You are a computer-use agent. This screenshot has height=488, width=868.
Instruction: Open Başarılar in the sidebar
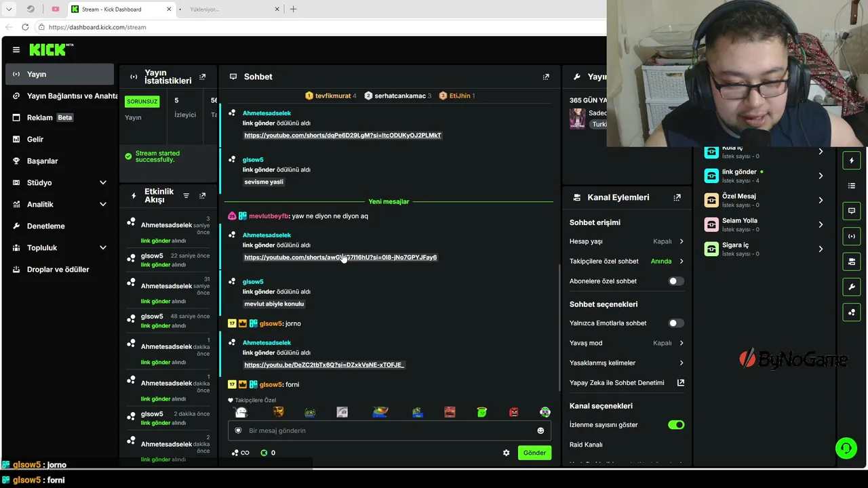60,161
